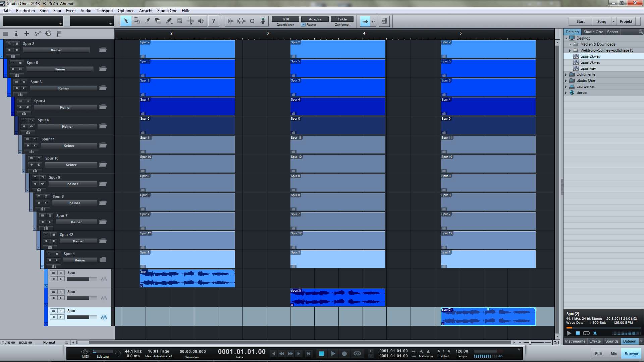This screenshot has width=644, height=362.
Task: Arm record on track Spur 3
Action: tap(17, 88)
